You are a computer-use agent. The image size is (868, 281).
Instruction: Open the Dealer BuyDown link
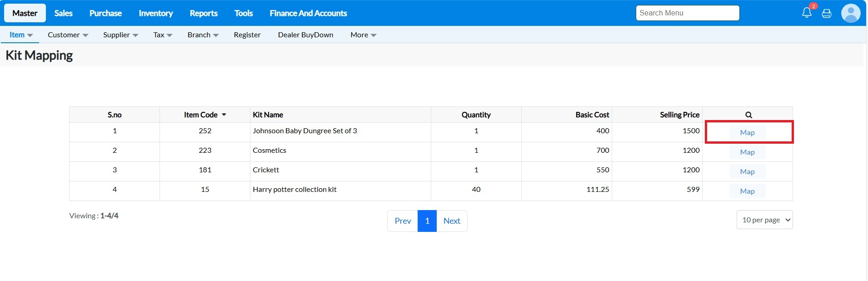click(305, 35)
